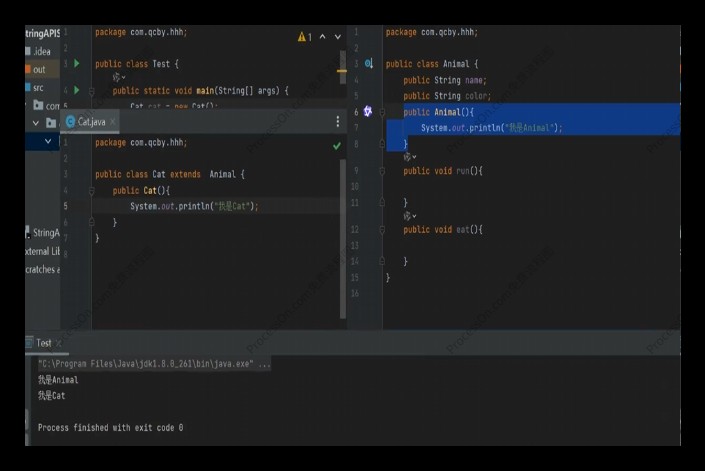The height and width of the screenshot is (471, 705).
Task: Collapse the eat() method fold marker
Action: (382, 230)
